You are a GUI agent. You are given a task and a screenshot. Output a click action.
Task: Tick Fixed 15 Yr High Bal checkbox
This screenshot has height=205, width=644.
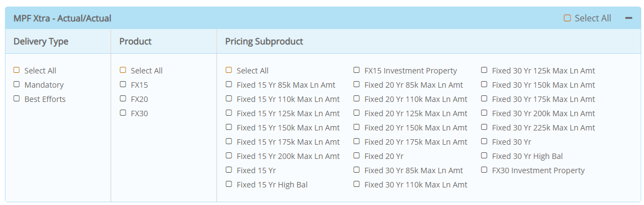tap(229, 184)
